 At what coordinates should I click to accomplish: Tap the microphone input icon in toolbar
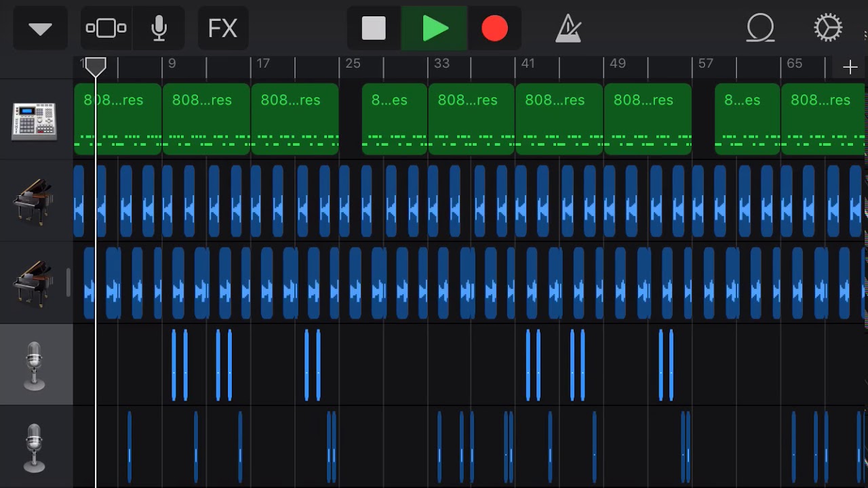tap(159, 28)
